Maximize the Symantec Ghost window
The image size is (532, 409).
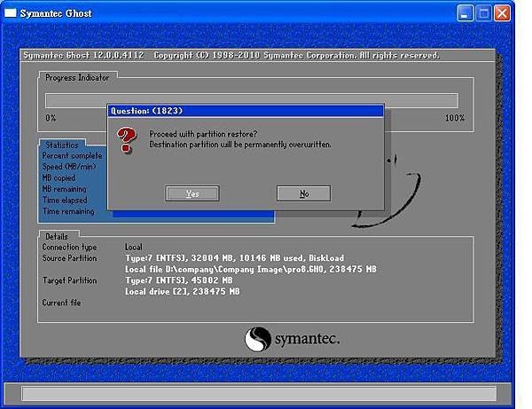tap(483, 13)
